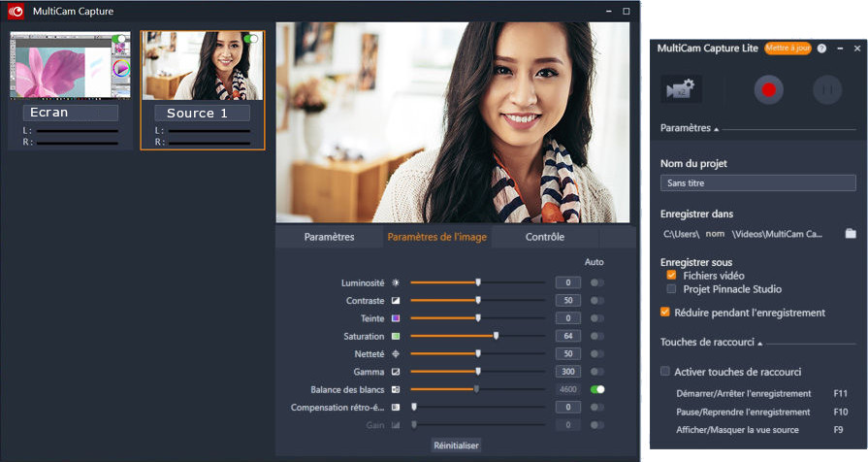Click the Gamma slider handle
This screenshot has width=868, height=462.
(478, 371)
